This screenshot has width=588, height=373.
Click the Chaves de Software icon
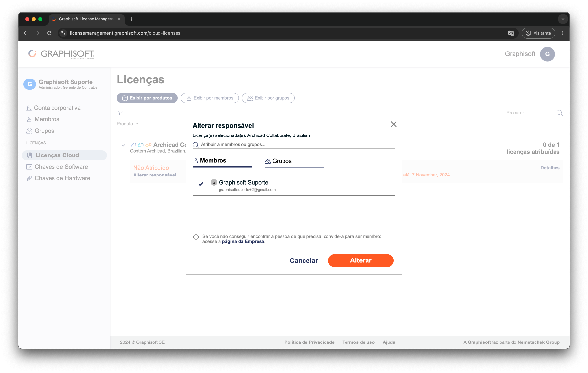[x=29, y=167]
